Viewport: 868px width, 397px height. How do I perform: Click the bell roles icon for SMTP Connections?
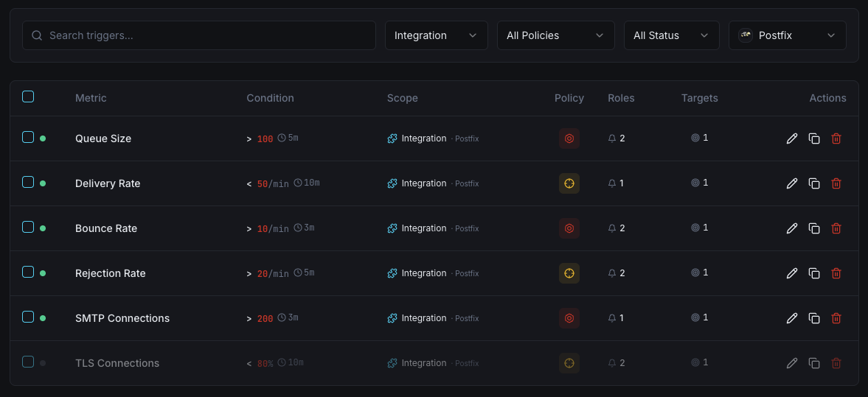coord(611,318)
